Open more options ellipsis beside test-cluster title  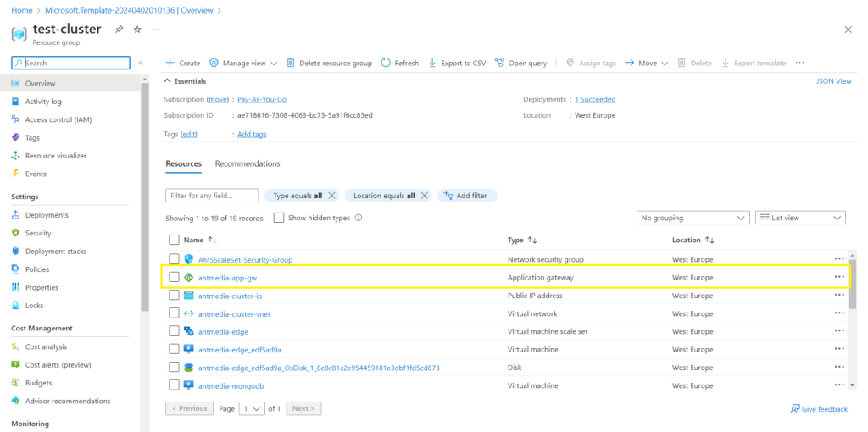(x=156, y=30)
